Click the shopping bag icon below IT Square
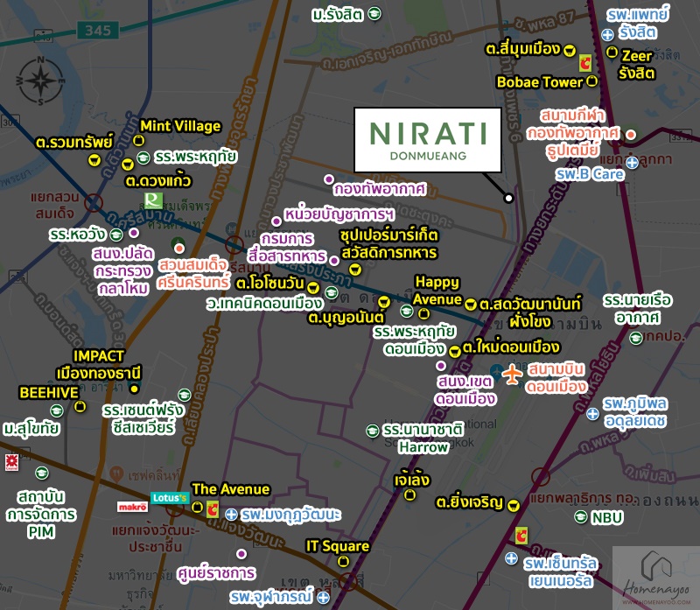 343,561
